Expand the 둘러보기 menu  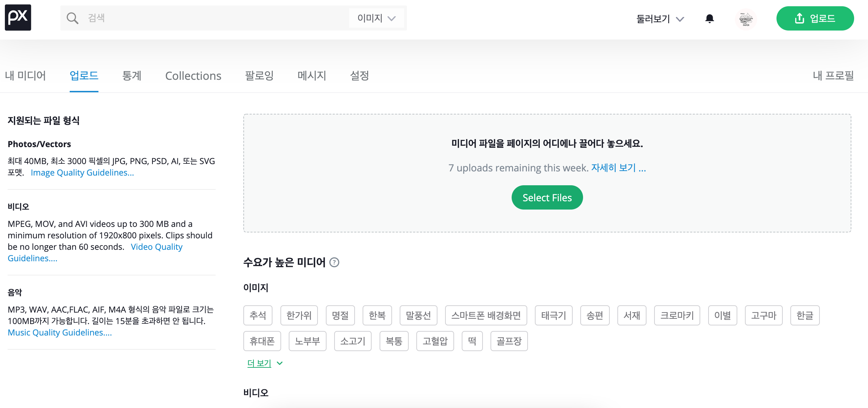click(660, 19)
